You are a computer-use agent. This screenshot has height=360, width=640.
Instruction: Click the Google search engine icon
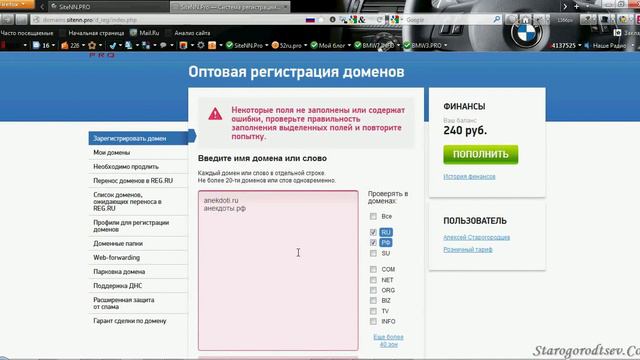pos(394,20)
